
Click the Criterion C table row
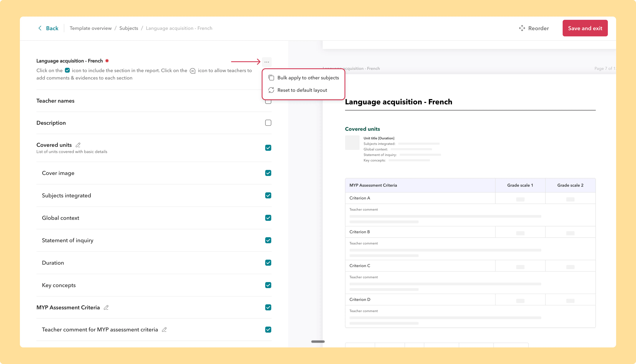coord(470,266)
